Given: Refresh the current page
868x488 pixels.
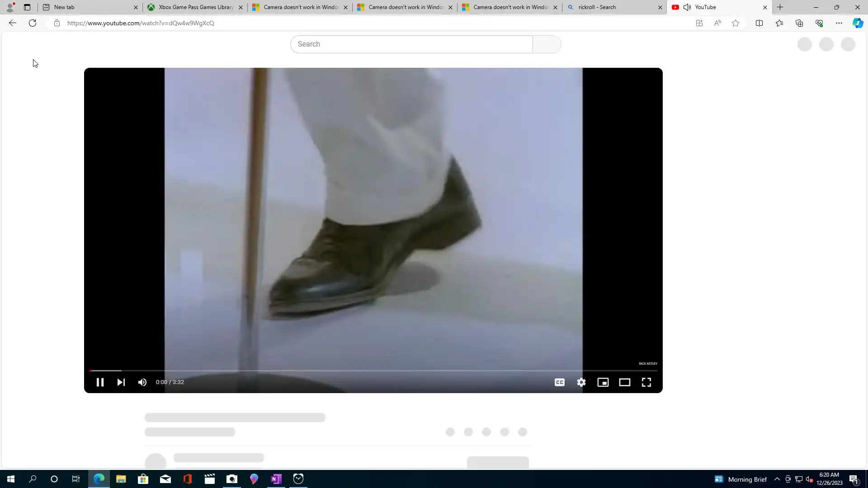Looking at the screenshot, I should (33, 23).
